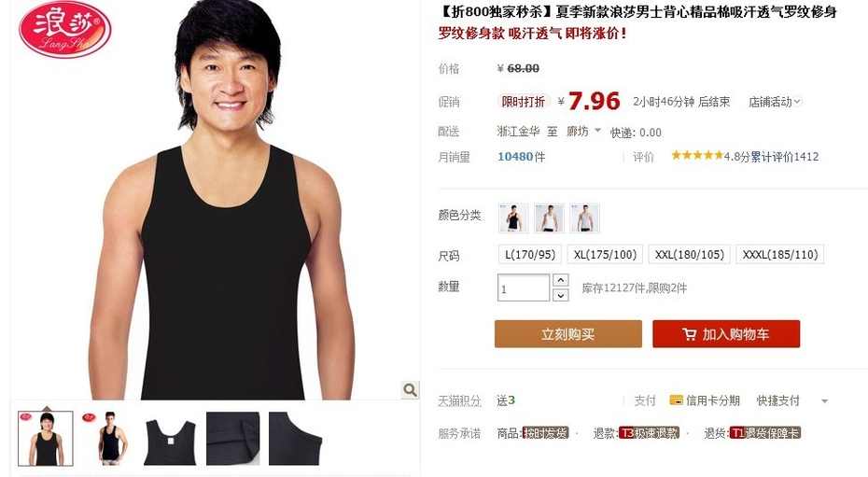
Task: Select size XXXL(185/110)
Action: point(779,255)
